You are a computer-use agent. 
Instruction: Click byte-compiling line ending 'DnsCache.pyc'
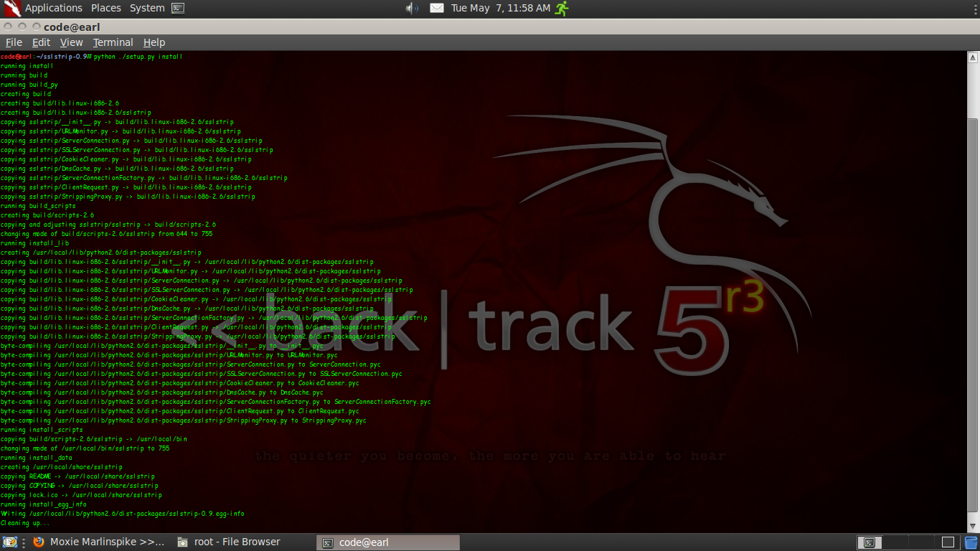pyautogui.click(x=161, y=392)
